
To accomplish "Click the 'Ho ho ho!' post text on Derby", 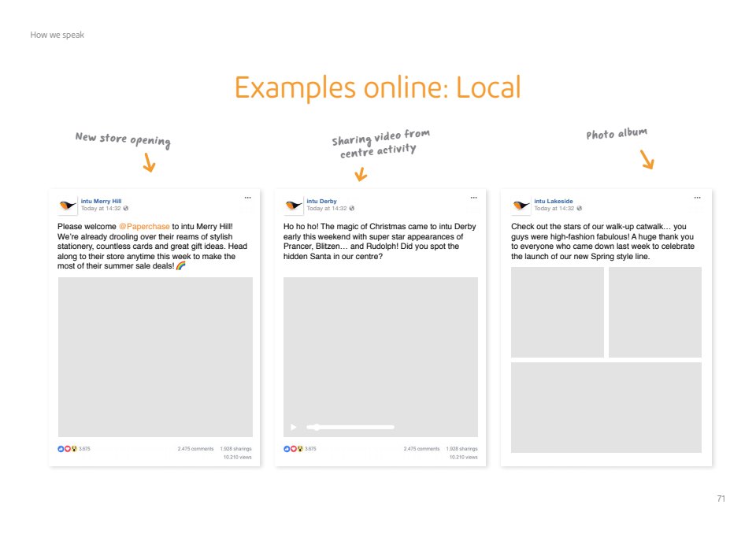I will coord(380,241).
